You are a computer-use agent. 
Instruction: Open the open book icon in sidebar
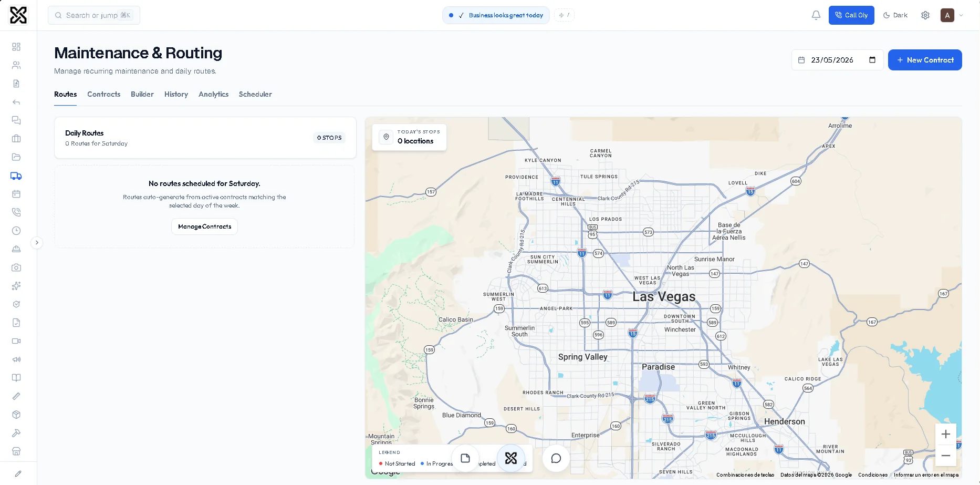click(16, 378)
